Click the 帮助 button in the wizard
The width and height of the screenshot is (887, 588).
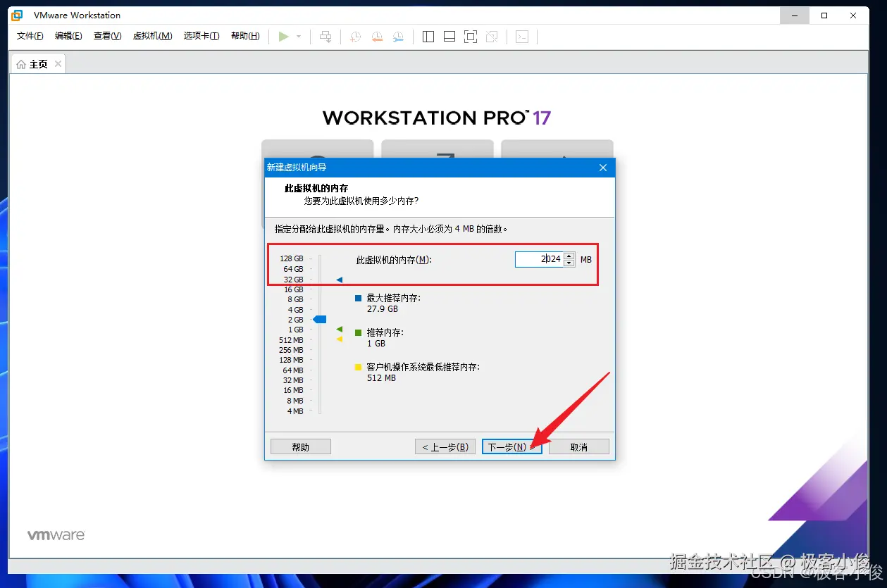click(301, 446)
